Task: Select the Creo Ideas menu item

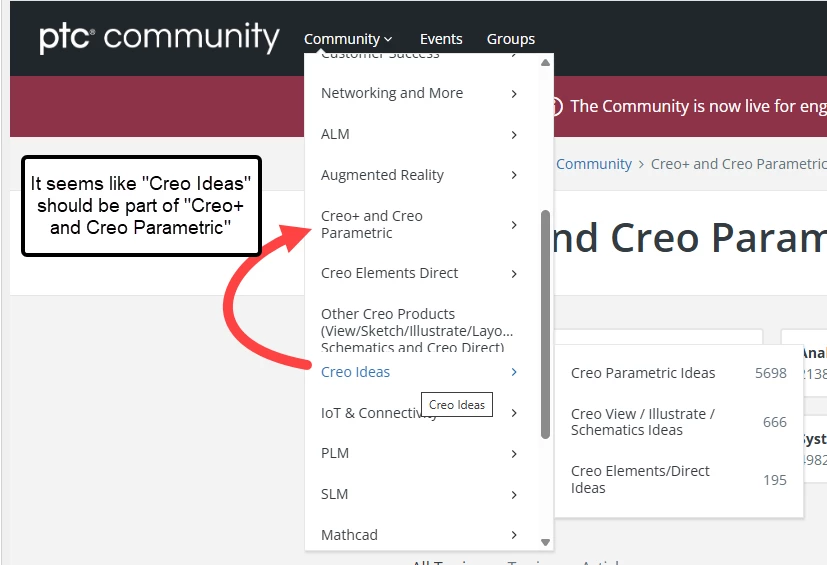Action: tap(355, 372)
